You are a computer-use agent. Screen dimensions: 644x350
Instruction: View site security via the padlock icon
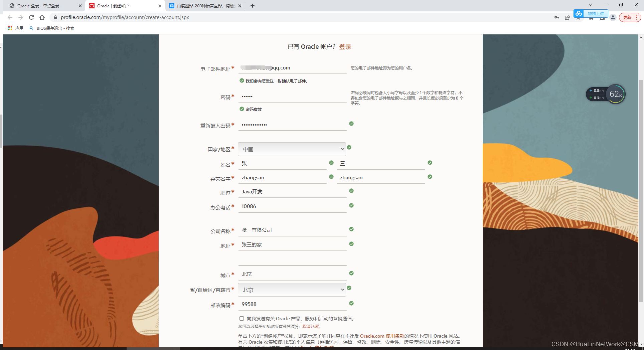55,17
